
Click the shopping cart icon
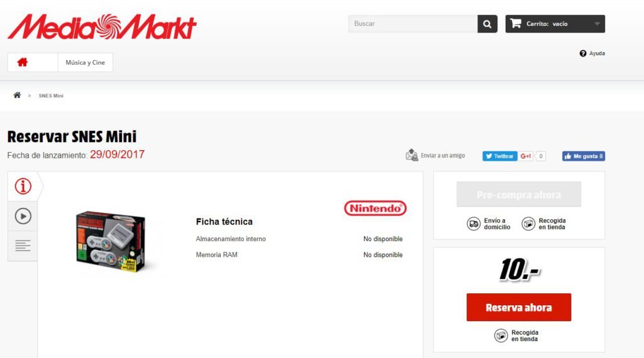point(516,23)
